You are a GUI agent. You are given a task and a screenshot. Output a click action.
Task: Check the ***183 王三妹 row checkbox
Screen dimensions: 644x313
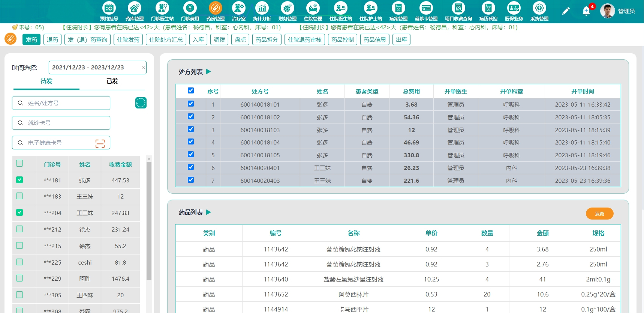(19, 196)
